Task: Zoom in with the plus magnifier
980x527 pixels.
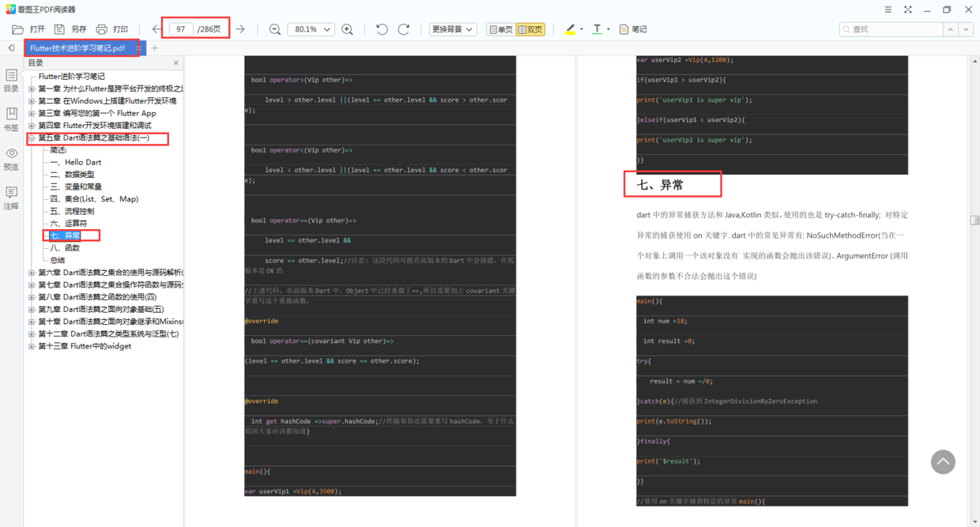Action: pos(348,29)
